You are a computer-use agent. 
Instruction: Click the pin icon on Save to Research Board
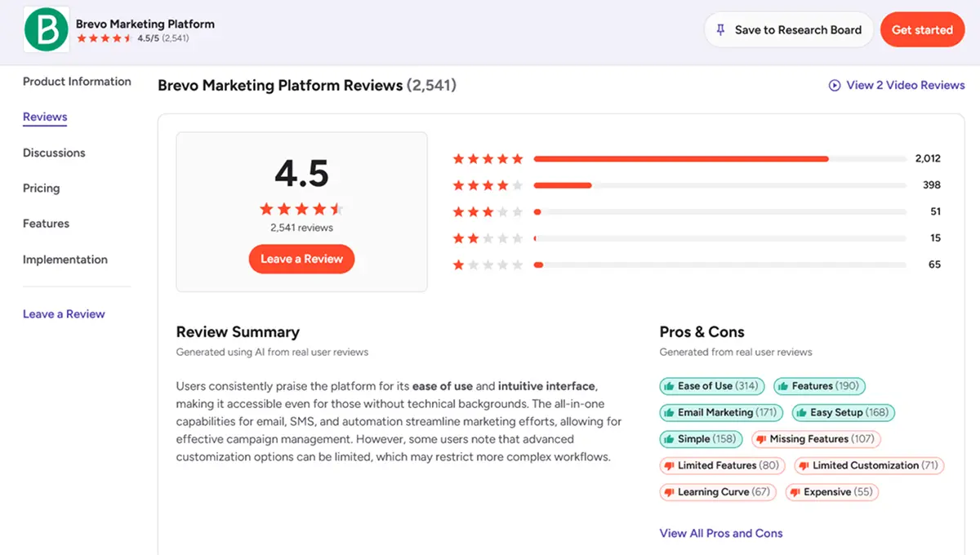pos(720,29)
